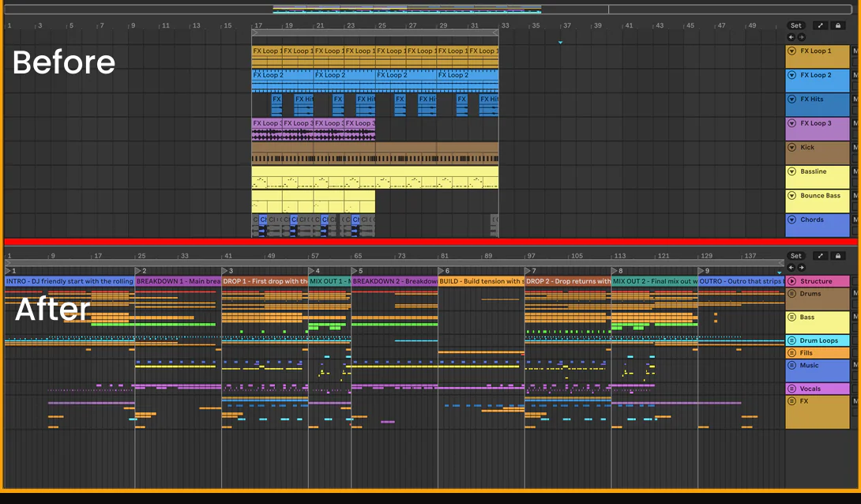Unfold the FX Hits track

pyautogui.click(x=791, y=100)
